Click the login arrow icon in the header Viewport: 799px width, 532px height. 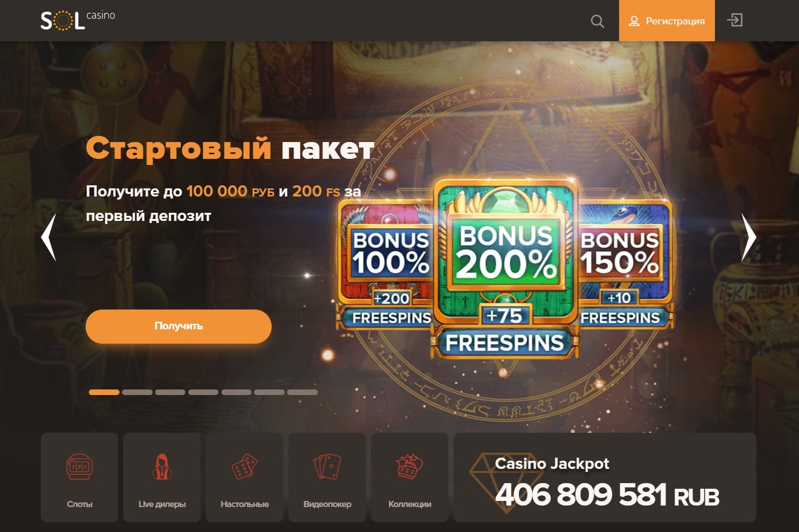tap(735, 20)
